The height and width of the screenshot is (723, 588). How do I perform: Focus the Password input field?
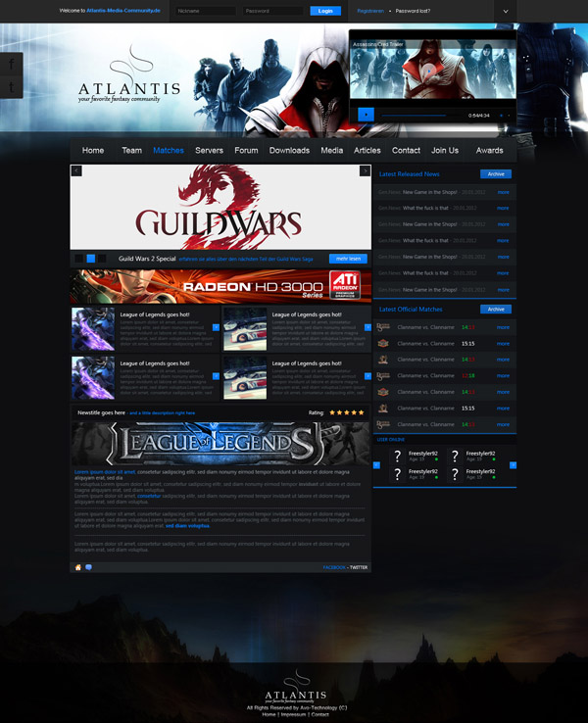coord(273,11)
